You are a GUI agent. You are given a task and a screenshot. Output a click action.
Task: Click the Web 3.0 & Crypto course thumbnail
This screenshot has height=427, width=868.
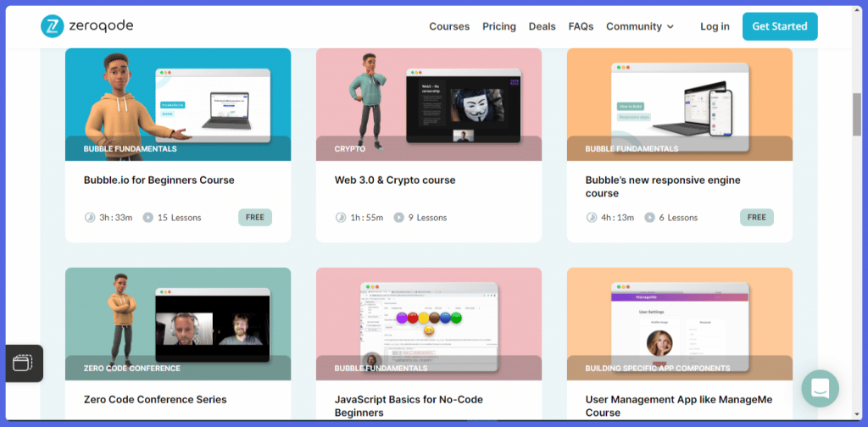click(428, 104)
